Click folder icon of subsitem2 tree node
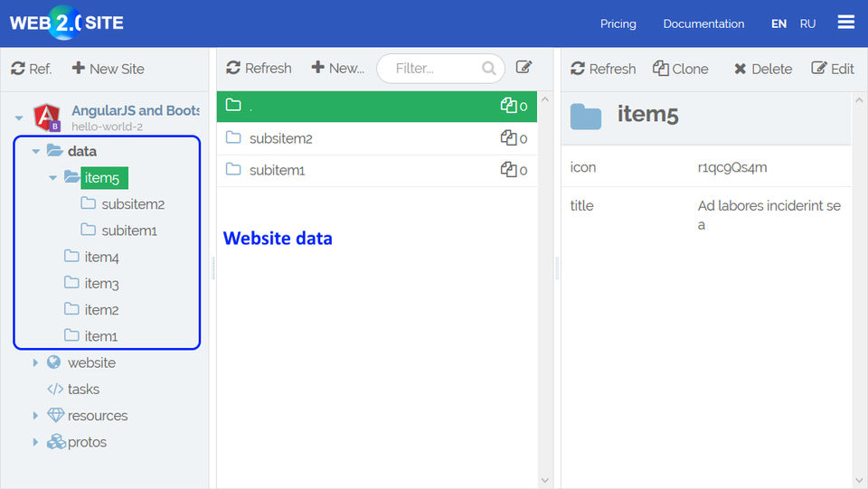 pyautogui.click(x=88, y=203)
